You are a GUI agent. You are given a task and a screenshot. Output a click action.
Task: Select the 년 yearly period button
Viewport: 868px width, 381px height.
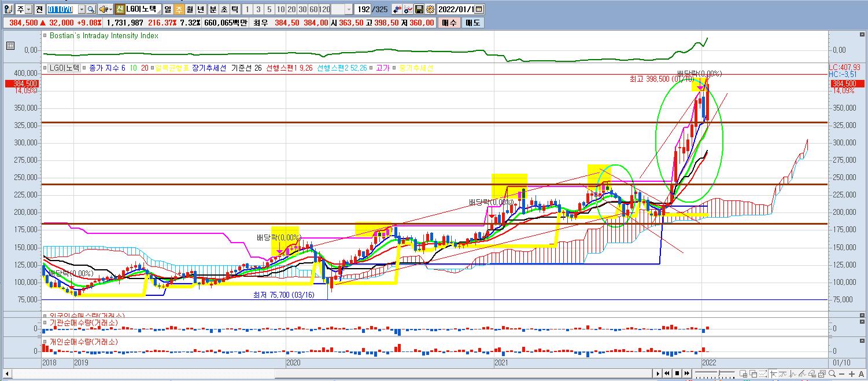point(200,9)
